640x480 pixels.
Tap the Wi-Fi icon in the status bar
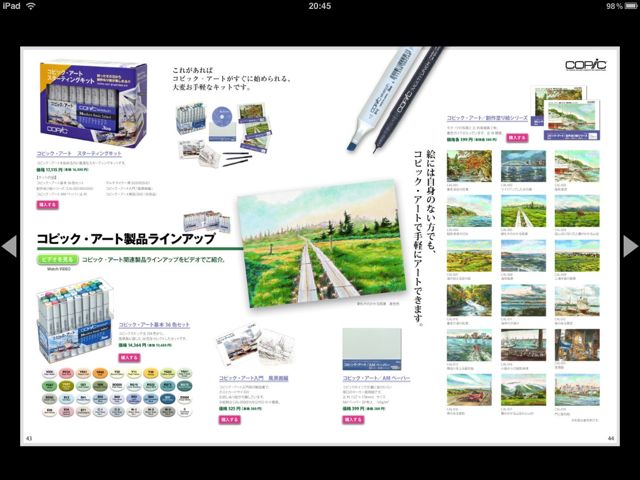click(x=31, y=6)
